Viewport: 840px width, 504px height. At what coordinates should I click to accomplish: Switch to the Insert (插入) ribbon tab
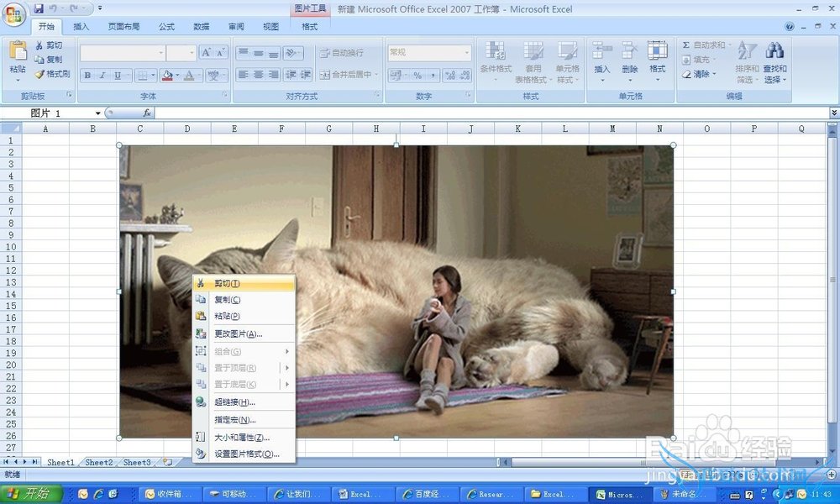tap(81, 26)
